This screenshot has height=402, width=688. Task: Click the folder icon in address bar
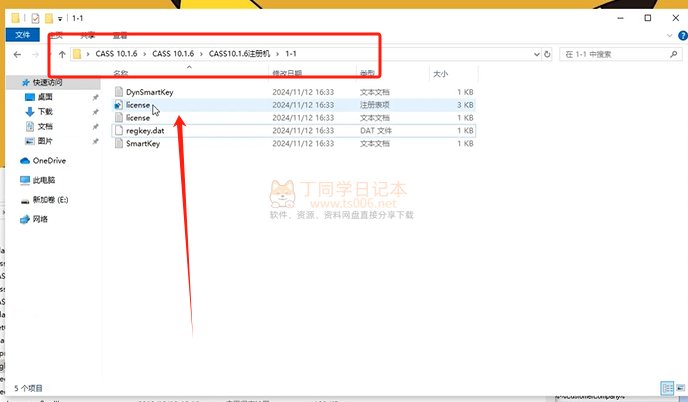(x=77, y=54)
